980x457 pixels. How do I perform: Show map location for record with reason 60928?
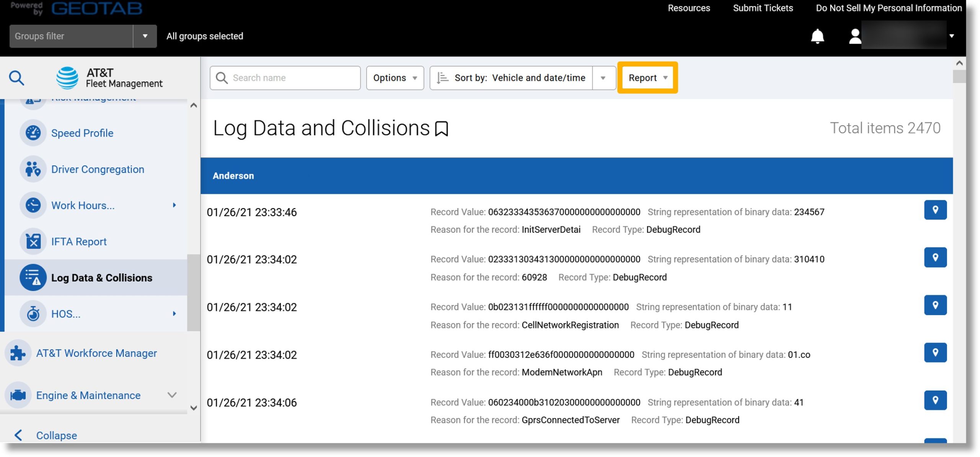[x=935, y=257]
